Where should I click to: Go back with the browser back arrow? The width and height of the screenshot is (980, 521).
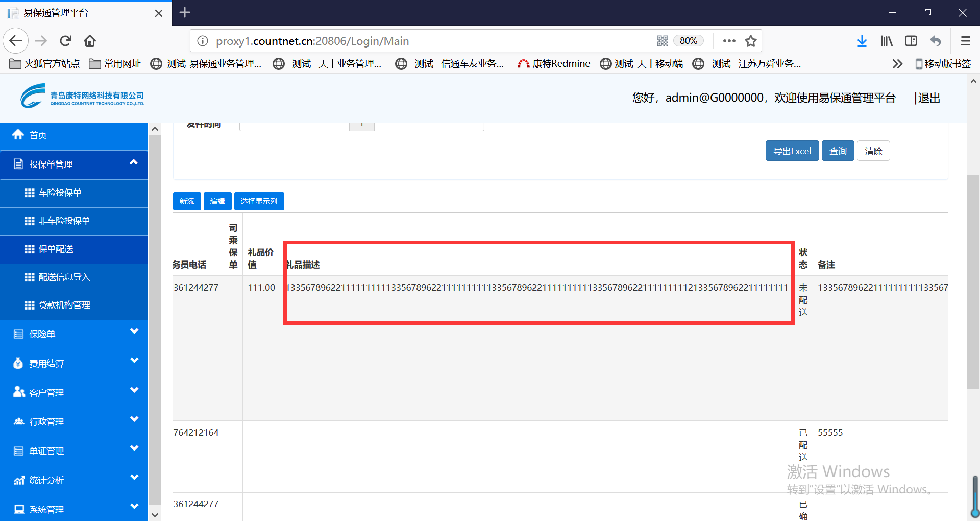pyautogui.click(x=16, y=41)
